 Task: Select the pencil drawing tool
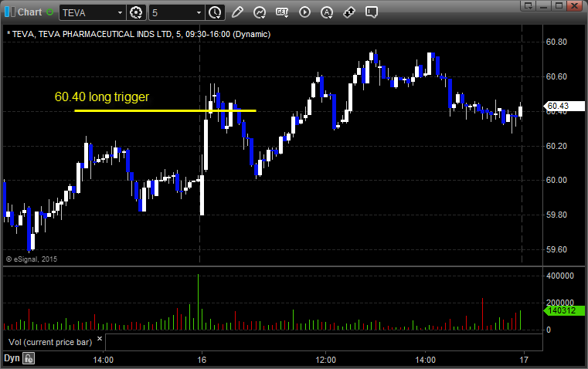tap(237, 12)
